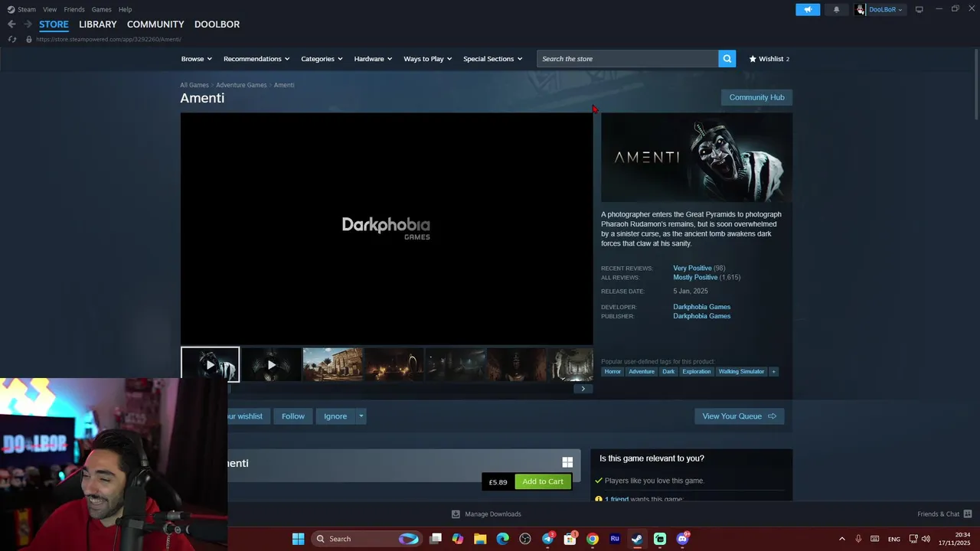Open the Help menu
This screenshot has height=551, width=980.
tap(125, 9)
